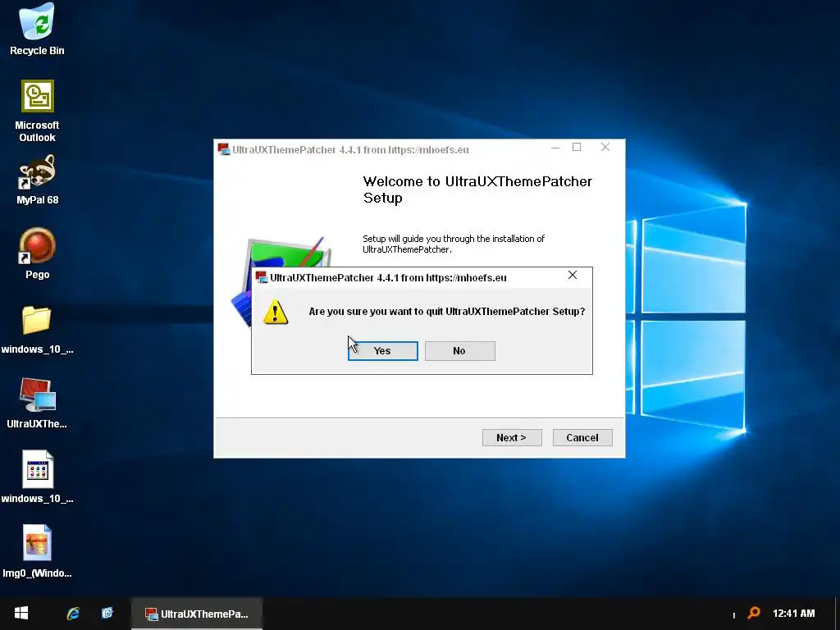Maximize the UltraUXThemePatcher setup window

577,148
